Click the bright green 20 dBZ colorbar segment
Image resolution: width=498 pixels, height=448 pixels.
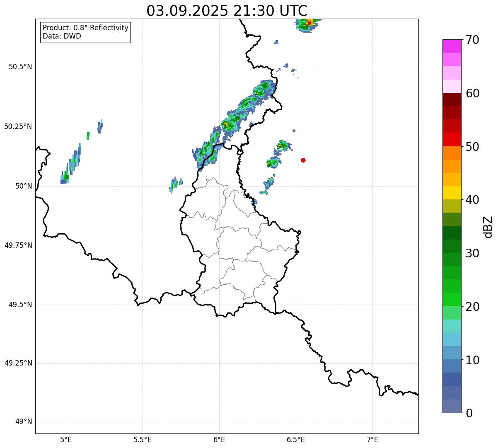(x=452, y=300)
